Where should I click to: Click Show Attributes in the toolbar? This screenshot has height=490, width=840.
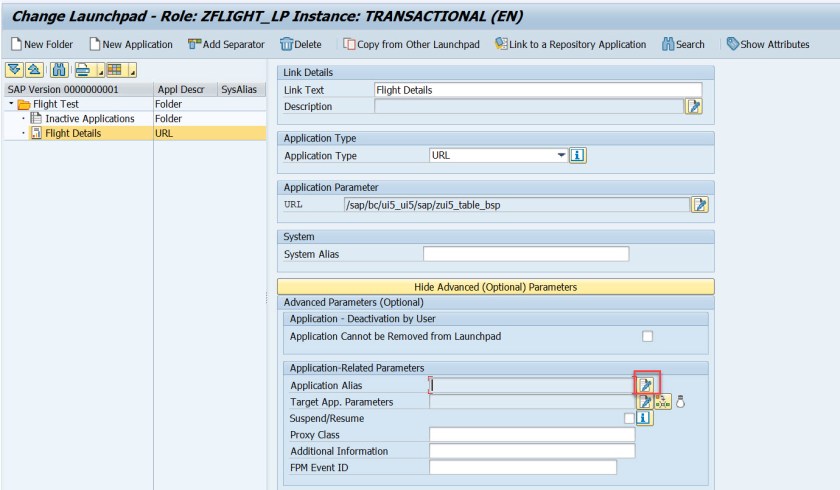768,44
